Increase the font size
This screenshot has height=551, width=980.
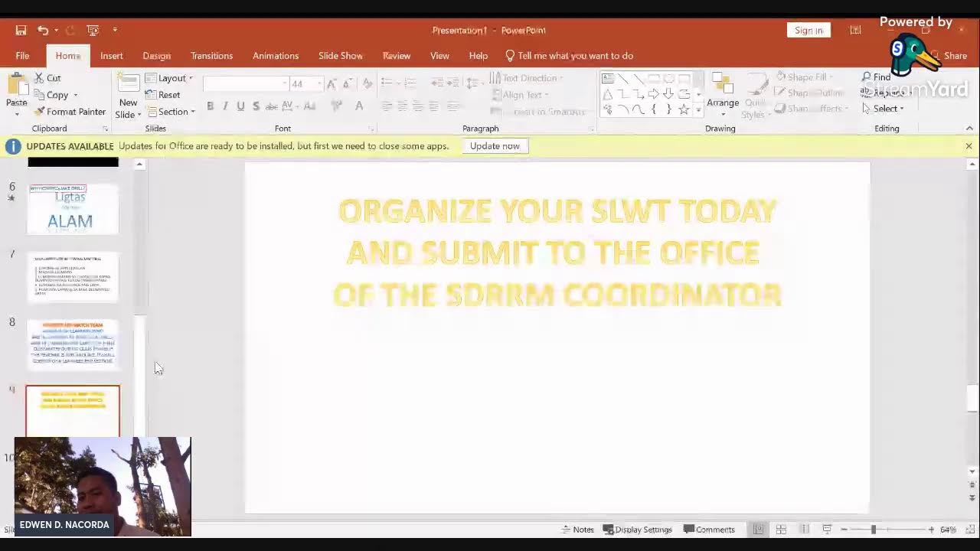pyautogui.click(x=332, y=83)
